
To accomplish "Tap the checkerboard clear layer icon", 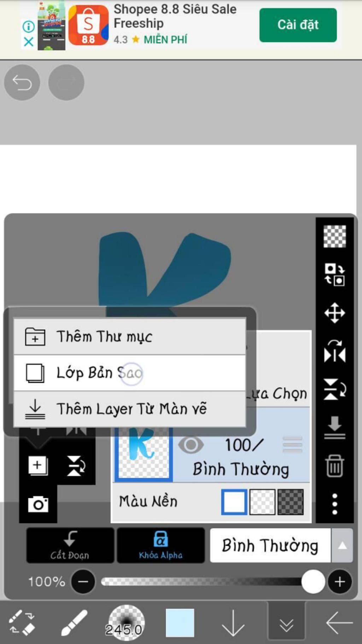I will coord(334,236).
